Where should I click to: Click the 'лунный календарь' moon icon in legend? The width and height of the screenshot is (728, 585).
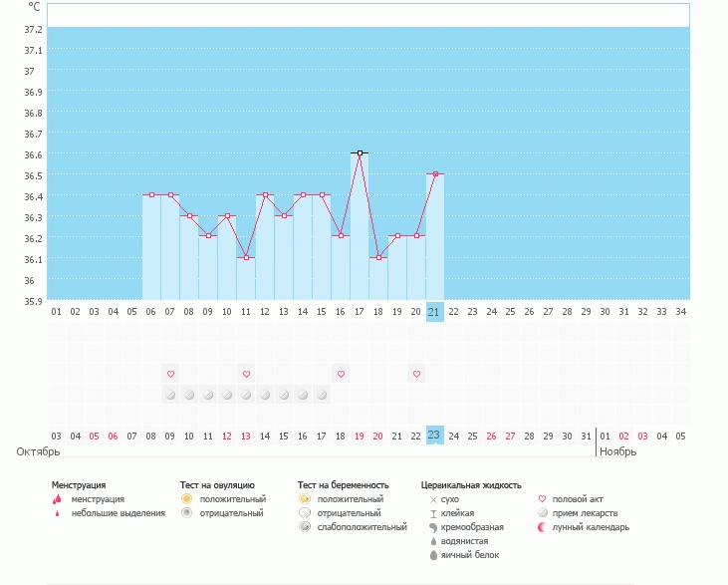tap(543, 527)
